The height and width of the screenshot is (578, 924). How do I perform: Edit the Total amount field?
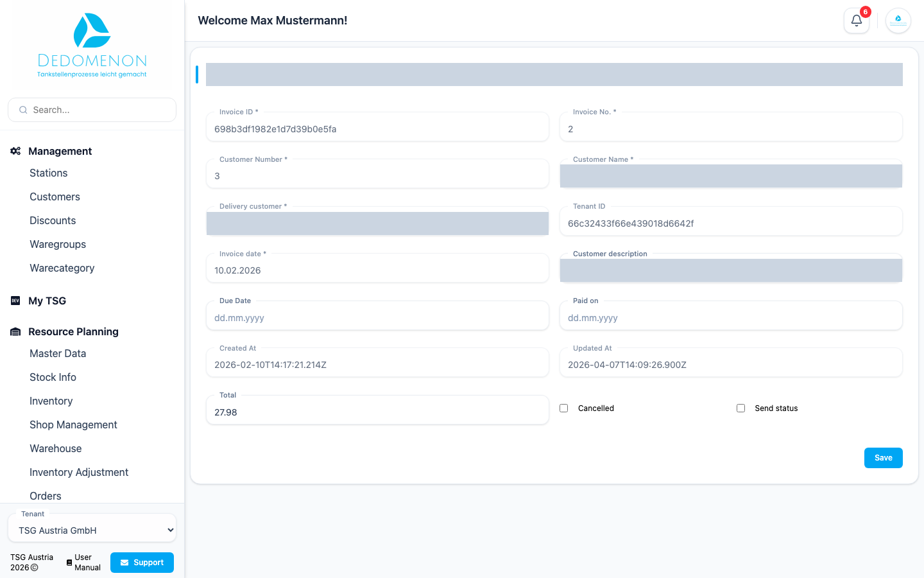(x=377, y=410)
